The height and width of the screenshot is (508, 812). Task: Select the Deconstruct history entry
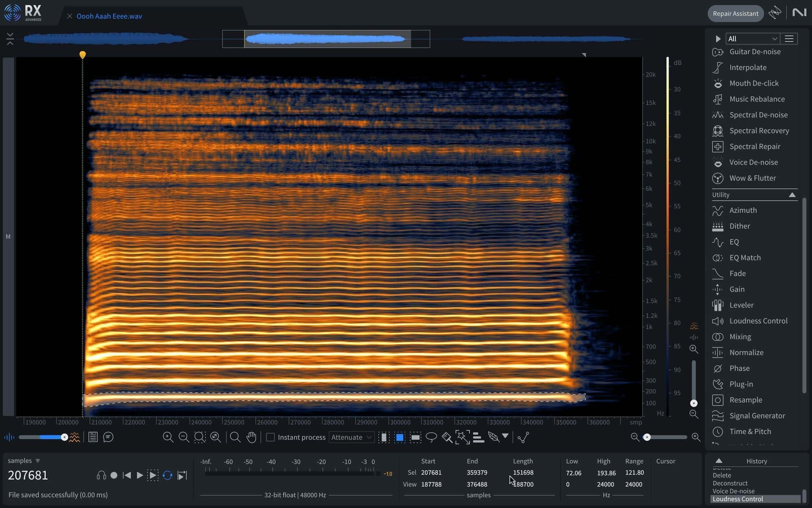(730, 483)
